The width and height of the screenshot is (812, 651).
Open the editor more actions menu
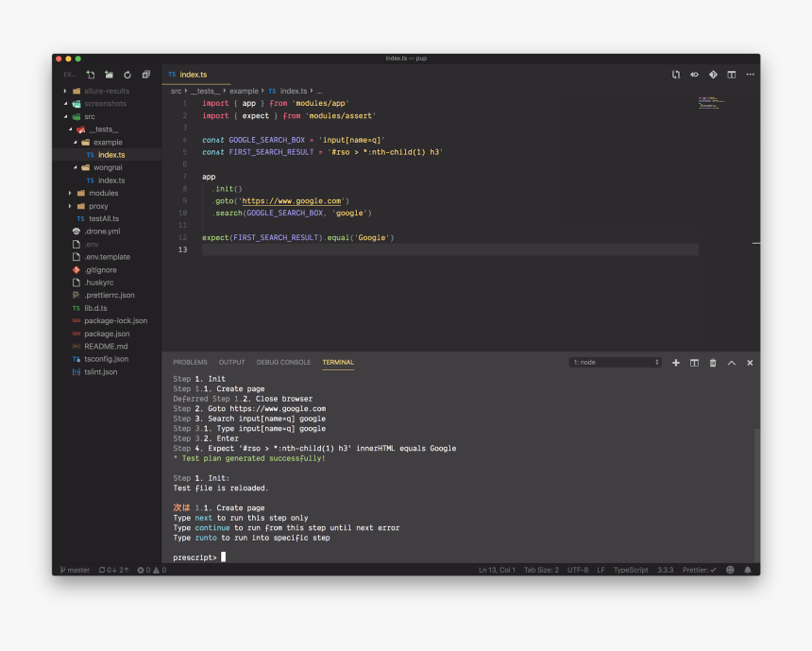[x=750, y=75]
